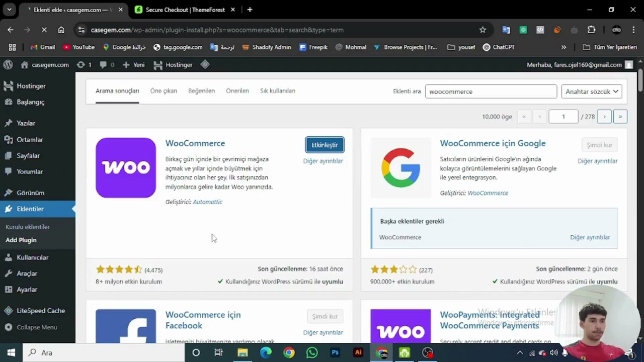Open WooCommerce için Google title link
The width and height of the screenshot is (644, 362).
(493, 143)
